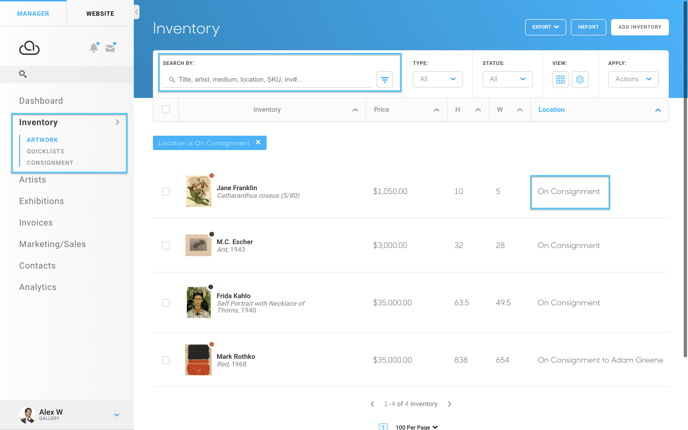Click the Import button
Image resolution: width=688 pixels, height=430 pixels.
[588, 27]
